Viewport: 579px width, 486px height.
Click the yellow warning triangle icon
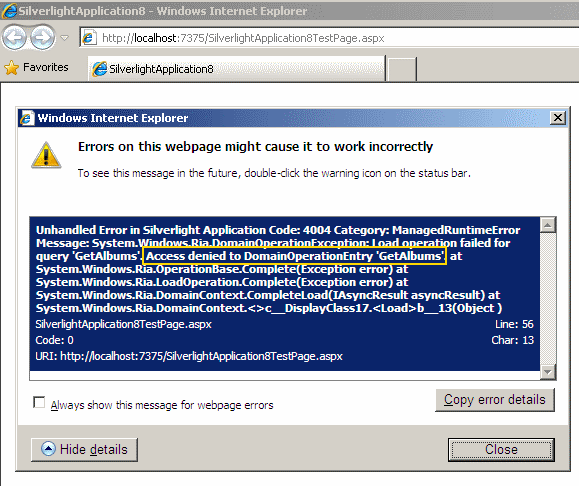click(46, 155)
